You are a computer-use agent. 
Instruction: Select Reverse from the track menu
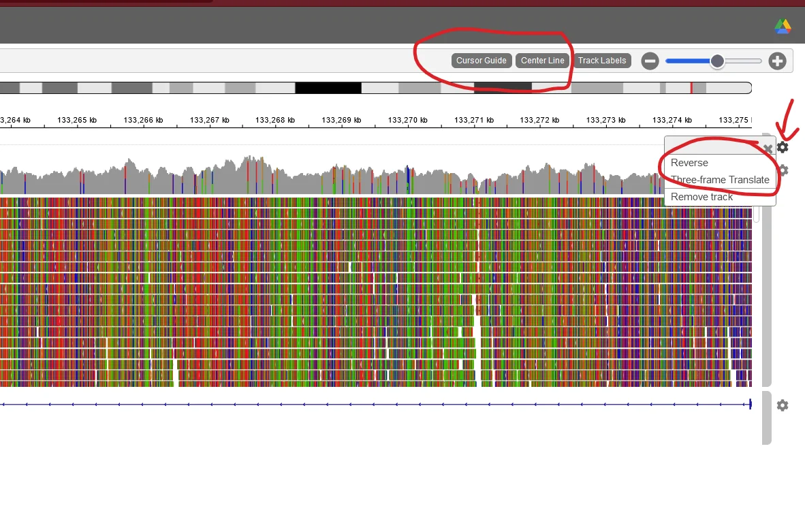coord(689,163)
